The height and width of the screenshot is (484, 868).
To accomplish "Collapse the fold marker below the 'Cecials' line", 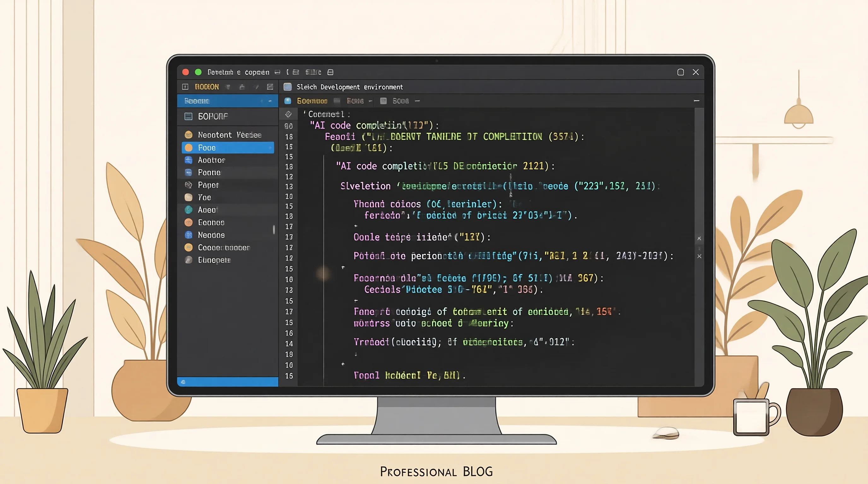I will (356, 300).
